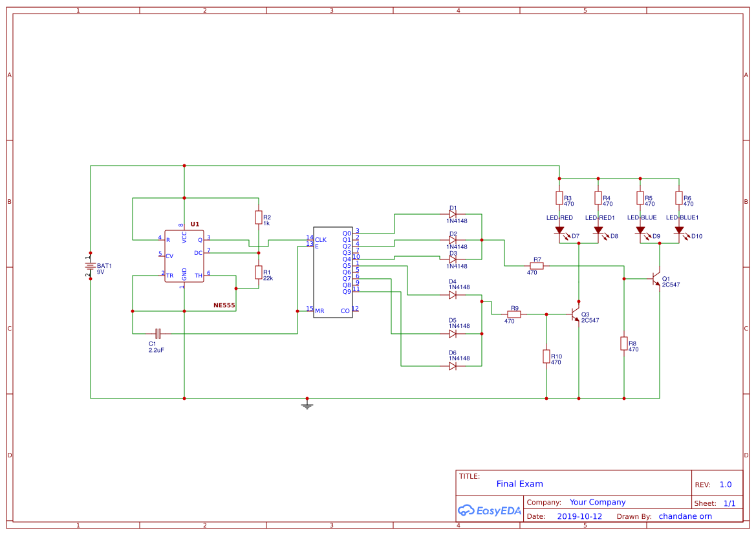
Task: Click the Final Exam title text
Action: pyautogui.click(x=520, y=483)
